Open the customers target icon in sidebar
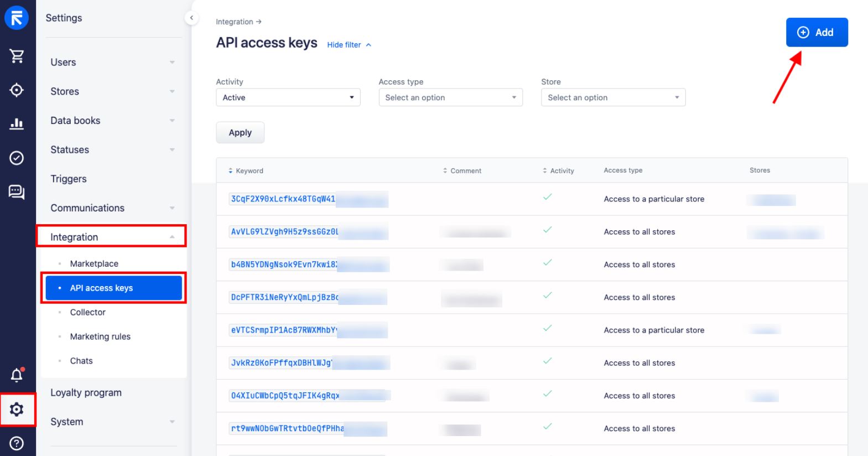The image size is (868, 456). [17, 90]
